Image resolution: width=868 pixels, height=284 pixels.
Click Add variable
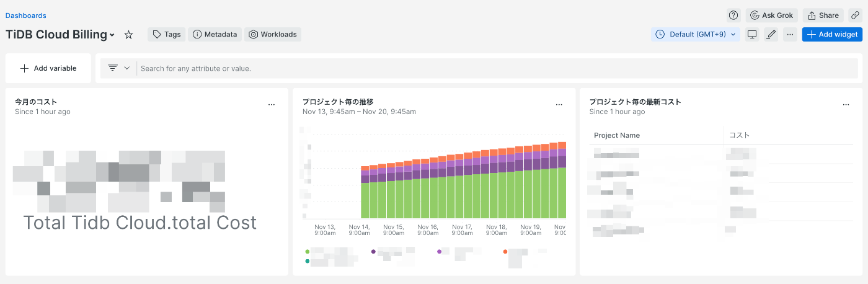pyautogui.click(x=48, y=68)
